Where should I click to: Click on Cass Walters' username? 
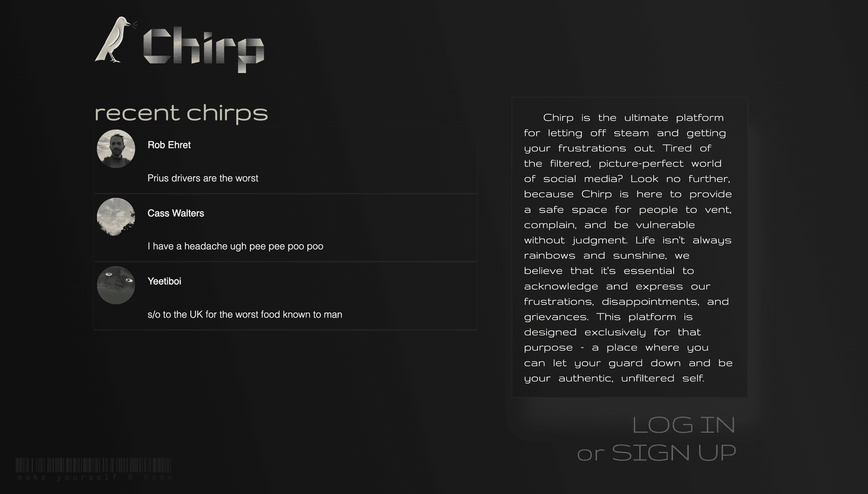(x=176, y=213)
